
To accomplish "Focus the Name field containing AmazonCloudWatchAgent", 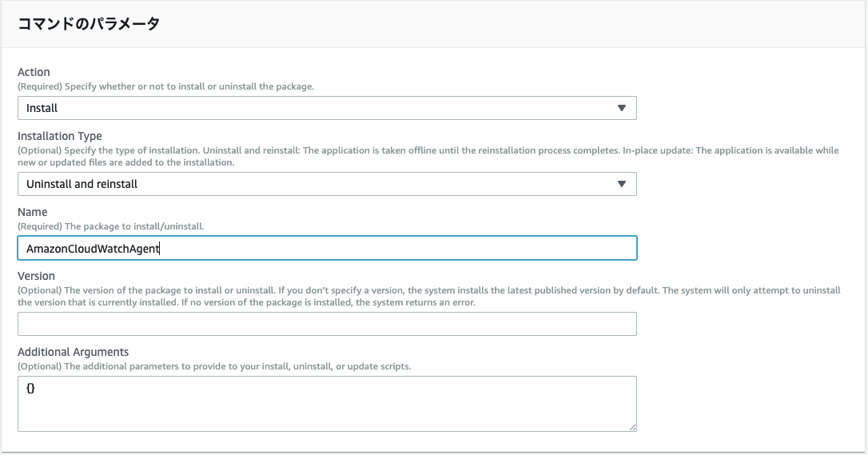I will pyautogui.click(x=327, y=248).
